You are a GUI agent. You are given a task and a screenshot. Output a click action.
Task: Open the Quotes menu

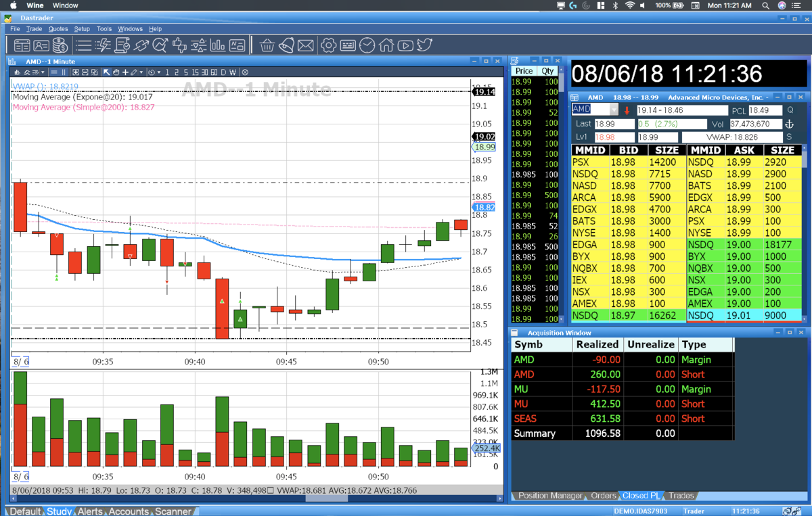58,29
